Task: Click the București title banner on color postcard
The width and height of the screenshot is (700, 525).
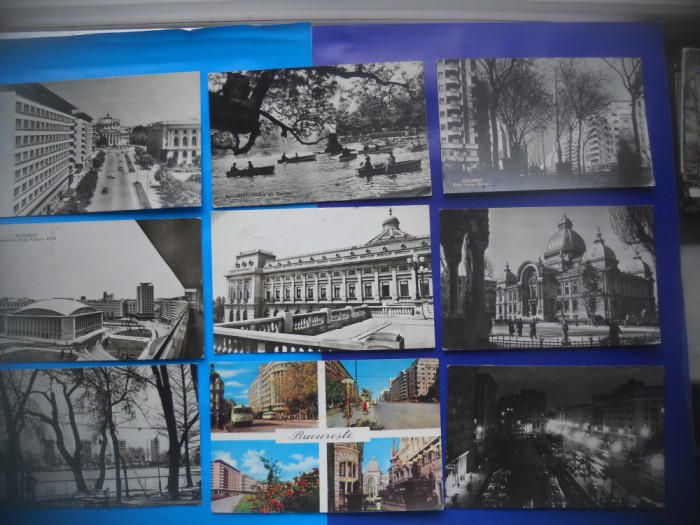Action: (325, 435)
